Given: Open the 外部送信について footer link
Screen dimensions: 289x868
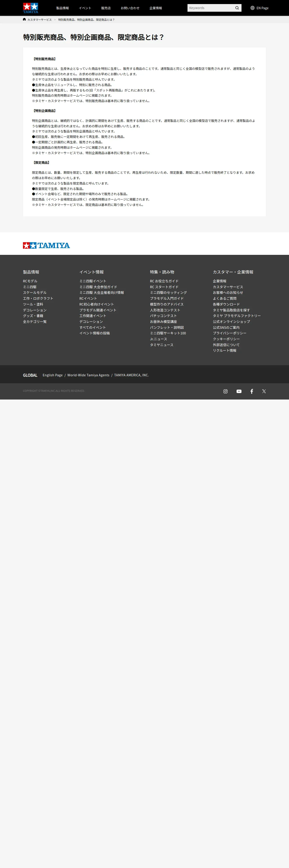Looking at the screenshot, I should point(226,345).
